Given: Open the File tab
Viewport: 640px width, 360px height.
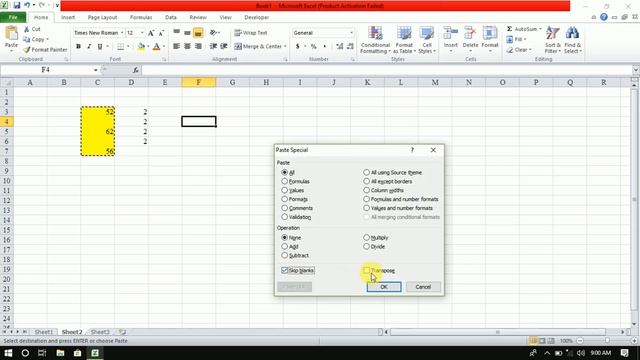Looking at the screenshot, I should (x=13, y=18).
